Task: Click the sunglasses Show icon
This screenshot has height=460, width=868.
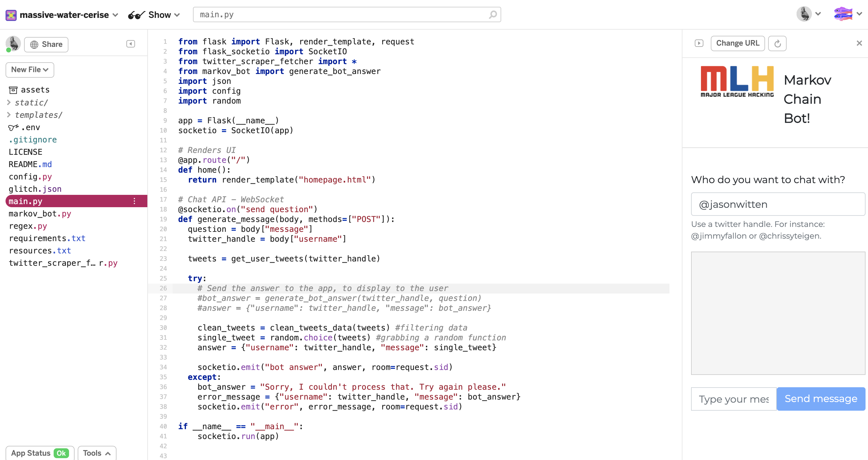Action: click(x=136, y=15)
